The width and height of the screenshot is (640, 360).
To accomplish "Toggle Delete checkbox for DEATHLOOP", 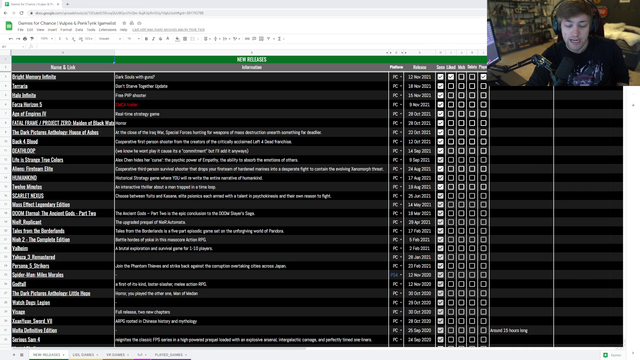I will [x=472, y=151].
